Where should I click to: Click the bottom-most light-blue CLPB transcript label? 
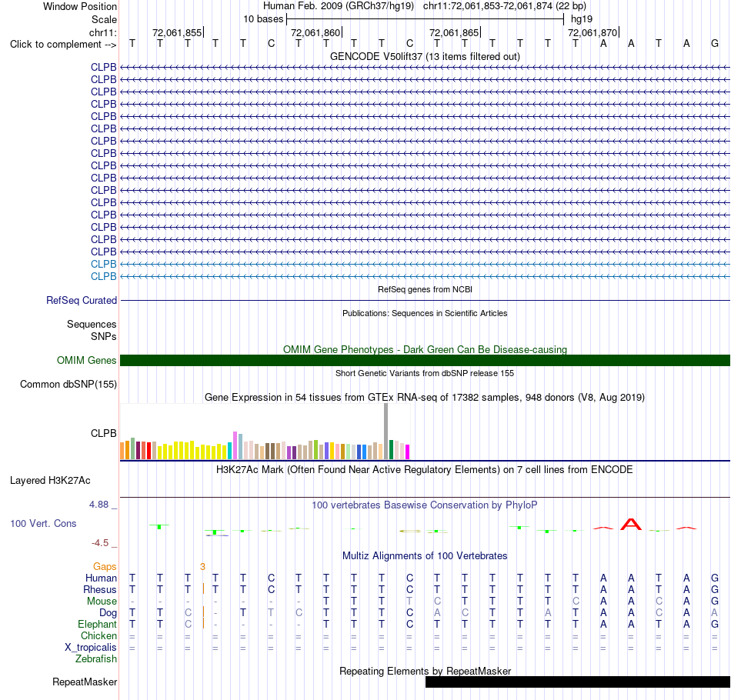tap(104, 276)
